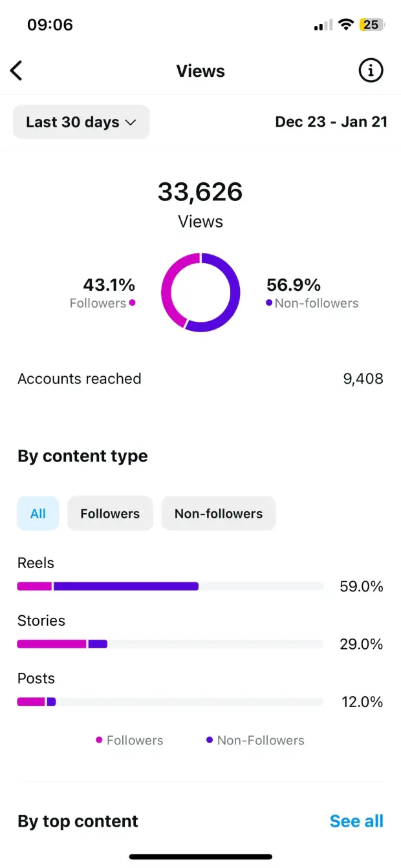Tap the Stories percentage bar
Screen dimensions: 401x868
click(x=170, y=644)
